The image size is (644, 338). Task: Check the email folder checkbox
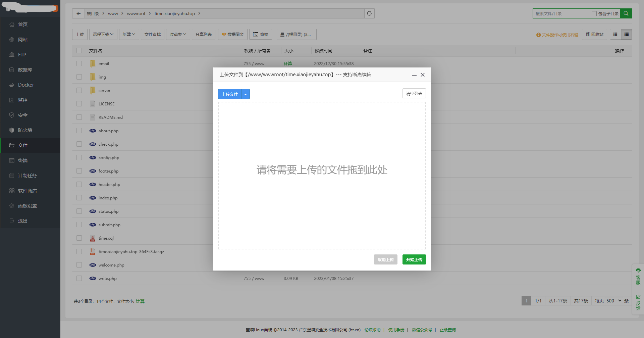point(79,63)
